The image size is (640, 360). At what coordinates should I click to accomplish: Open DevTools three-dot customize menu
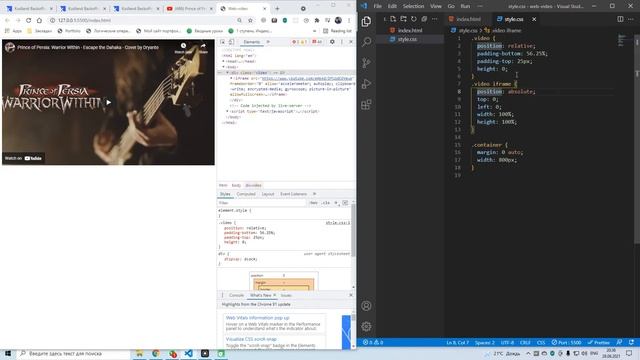click(342, 42)
